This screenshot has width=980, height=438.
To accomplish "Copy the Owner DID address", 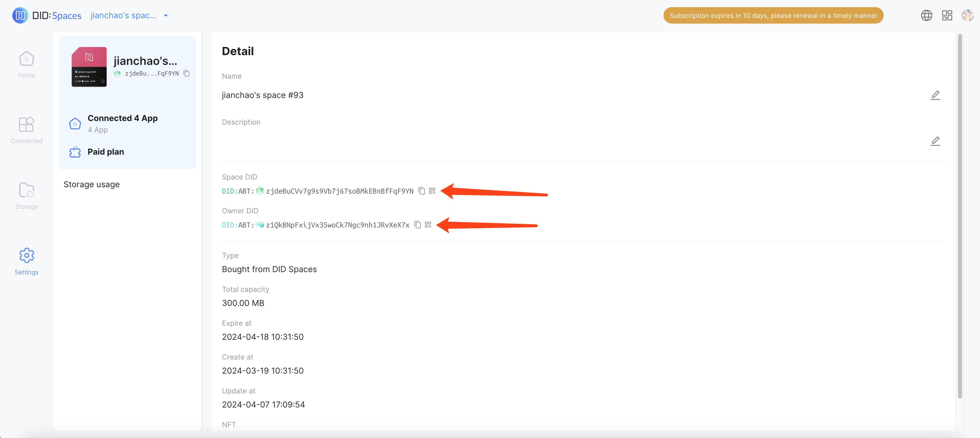I will (417, 225).
